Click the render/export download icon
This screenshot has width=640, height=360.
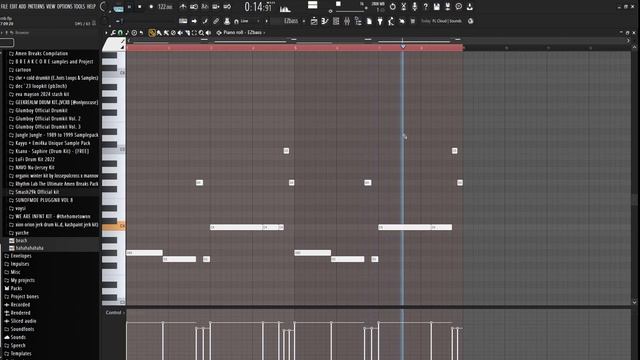tap(470, 7)
